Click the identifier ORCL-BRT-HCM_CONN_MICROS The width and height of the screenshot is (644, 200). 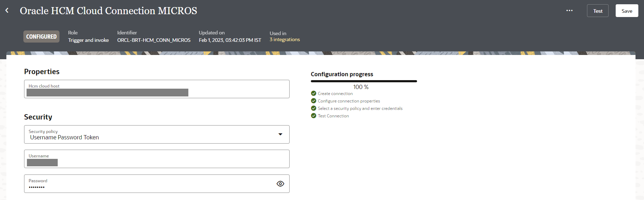point(154,40)
